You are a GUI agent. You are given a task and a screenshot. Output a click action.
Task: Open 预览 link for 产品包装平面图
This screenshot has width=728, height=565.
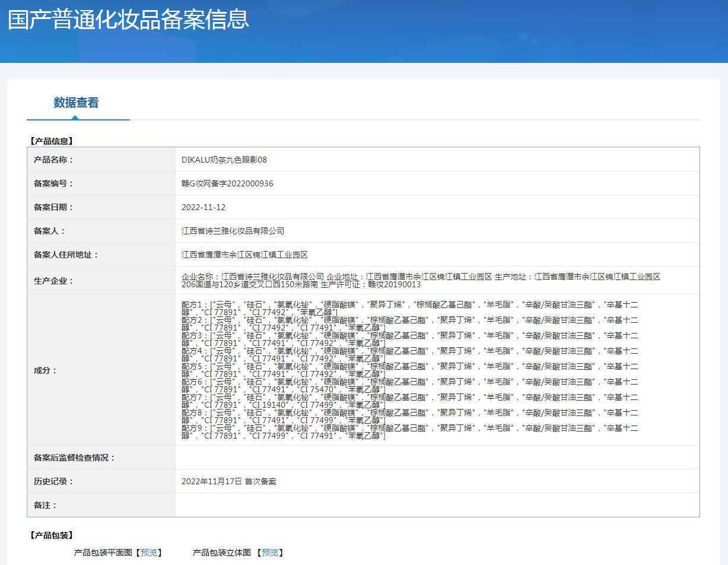pyautogui.click(x=149, y=553)
